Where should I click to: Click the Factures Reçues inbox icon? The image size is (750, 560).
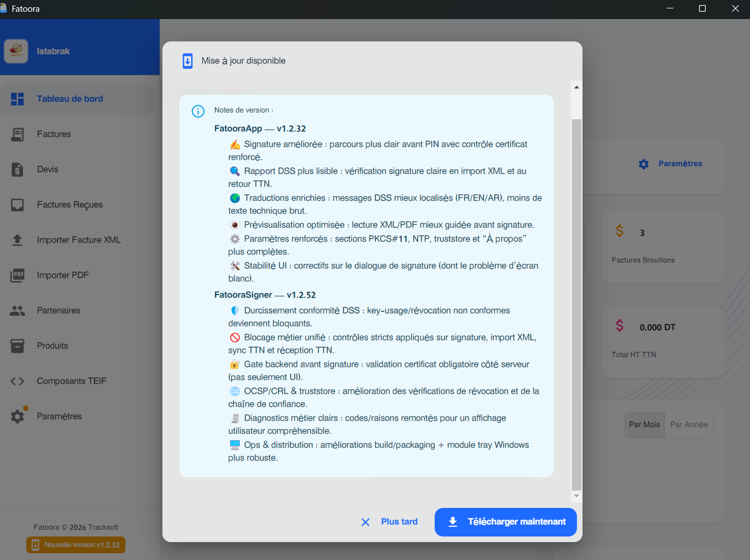click(x=17, y=205)
